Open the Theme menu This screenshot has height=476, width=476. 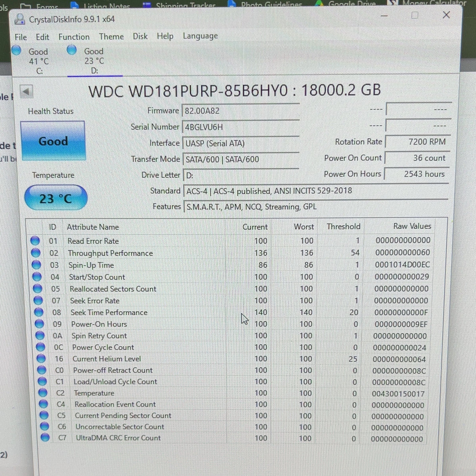pyautogui.click(x=111, y=36)
